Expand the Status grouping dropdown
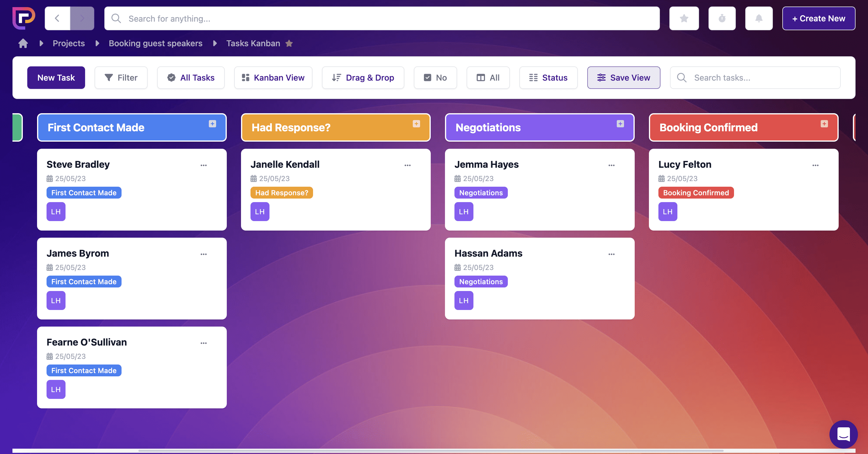Image resolution: width=868 pixels, height=454 pixels. [548, 78]
